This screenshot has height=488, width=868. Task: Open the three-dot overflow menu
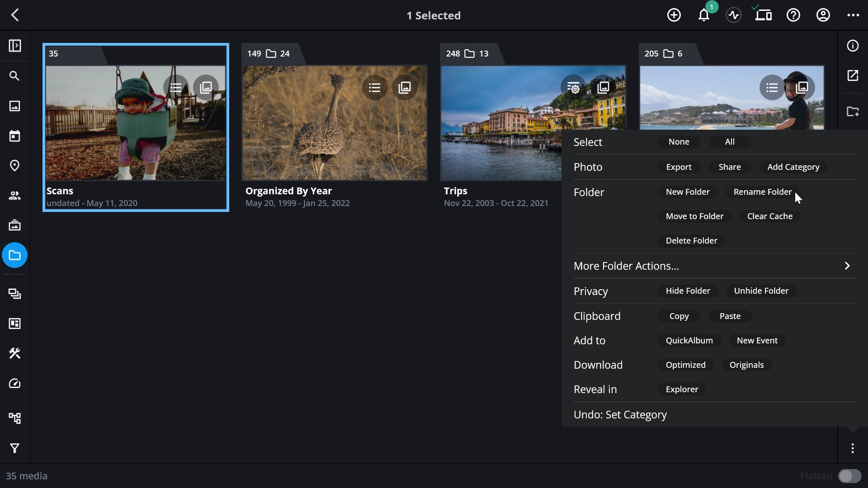[x=853, y=15]
